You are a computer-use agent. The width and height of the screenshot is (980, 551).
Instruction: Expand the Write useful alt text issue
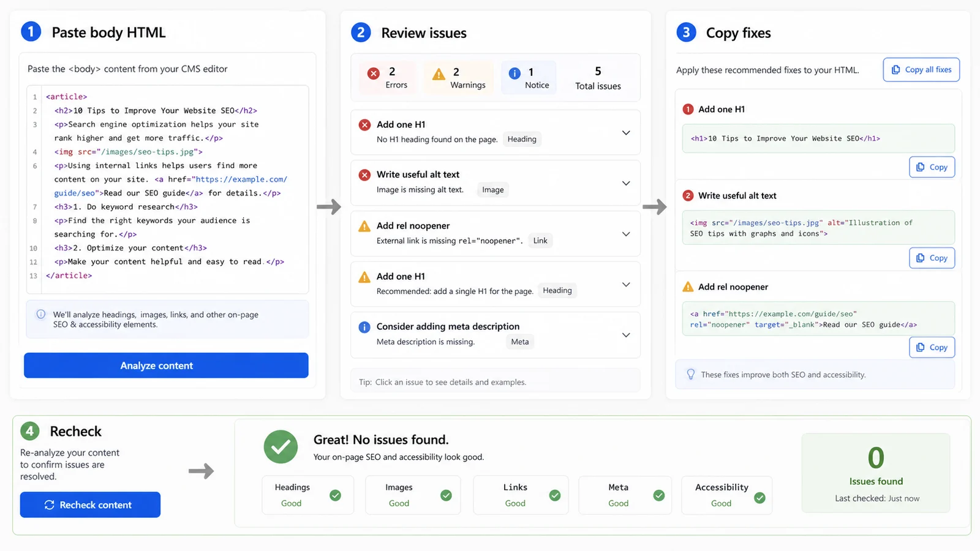pyautogui.click(x=626, y=183)
